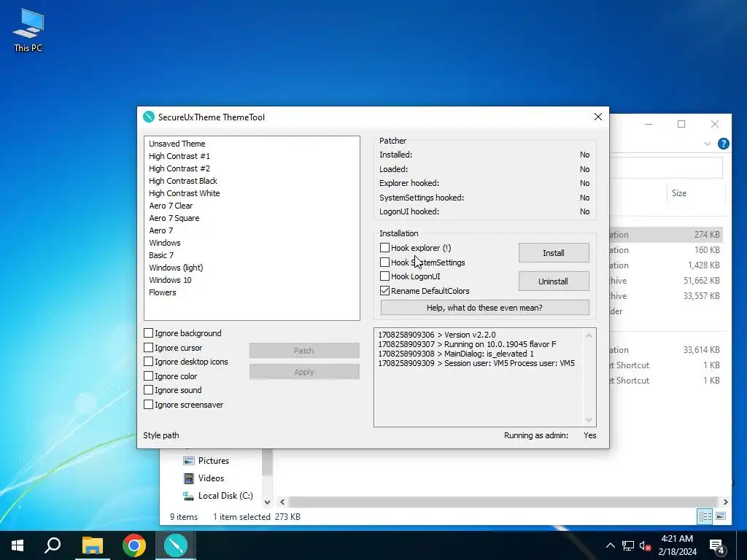Launch Google Chrome from taskbar
The width and height of the screenshot is (747, 560).
click(134, 545)
